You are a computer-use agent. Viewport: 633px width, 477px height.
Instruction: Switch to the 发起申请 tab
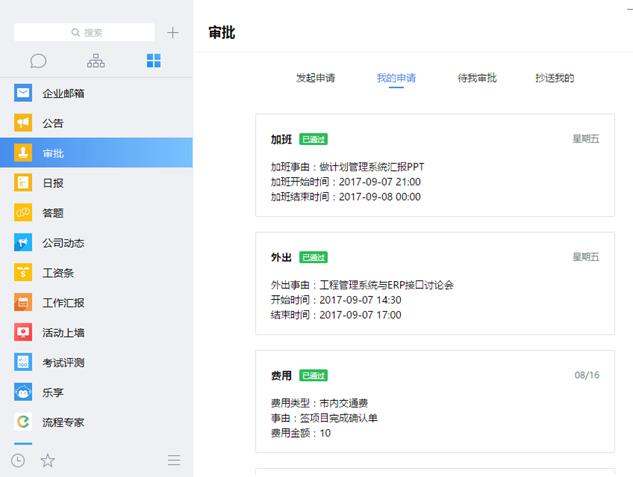point(315,78)
